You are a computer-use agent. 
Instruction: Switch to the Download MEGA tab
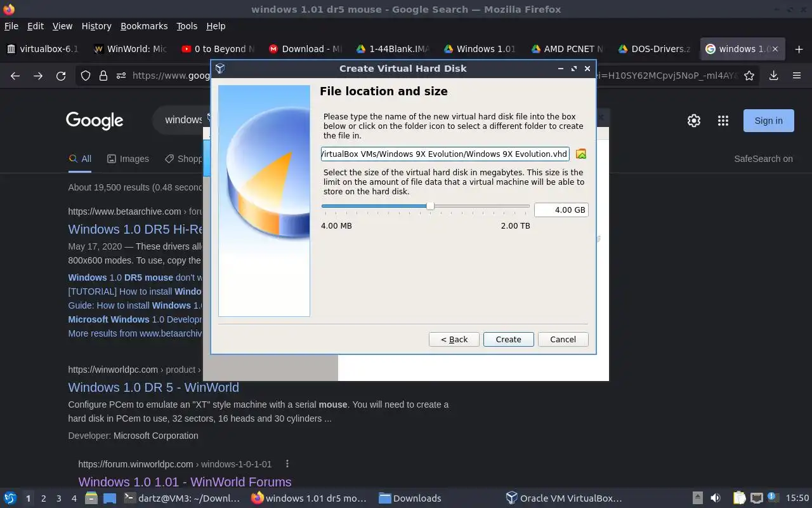305,49
